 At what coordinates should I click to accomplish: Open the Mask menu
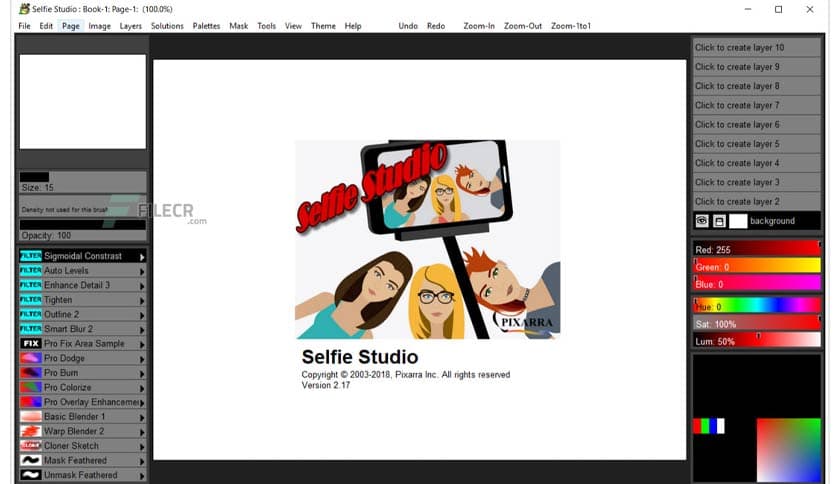[x=238, y=26]
